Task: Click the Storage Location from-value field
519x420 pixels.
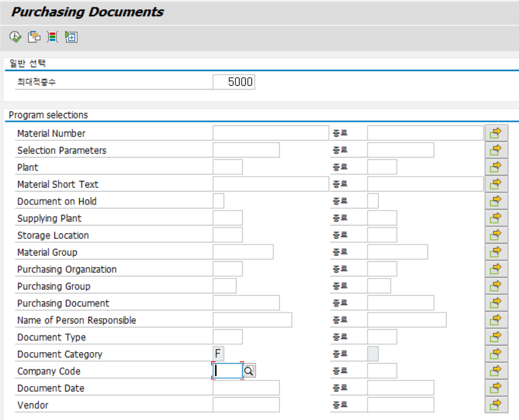Action: click(x=227, y=235)
